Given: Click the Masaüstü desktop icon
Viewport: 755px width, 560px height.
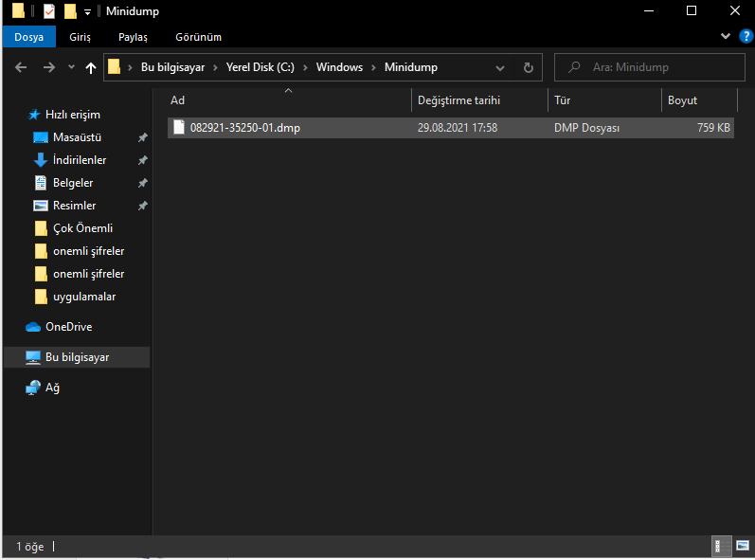Looking at the screenshot, I should pos(41,137).
